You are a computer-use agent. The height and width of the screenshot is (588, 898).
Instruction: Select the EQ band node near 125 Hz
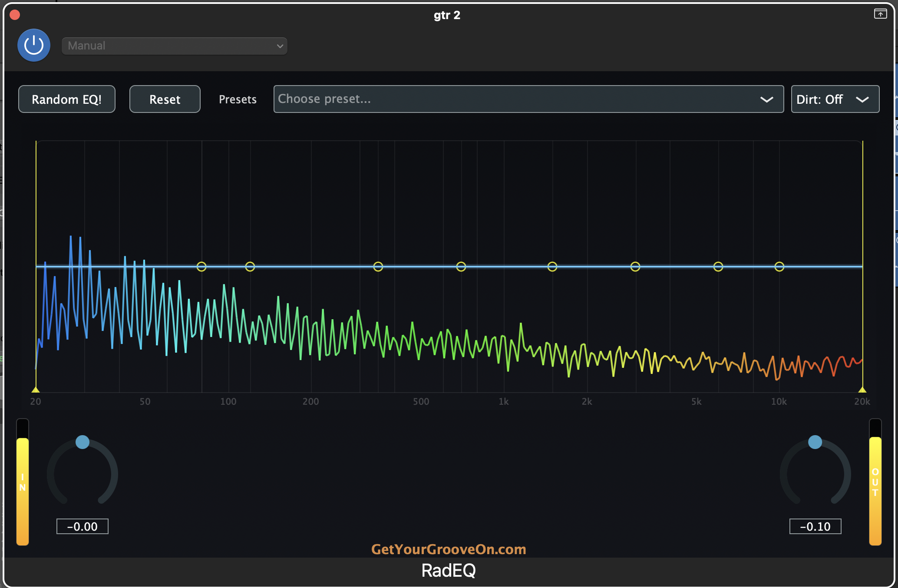pos(250,267)
